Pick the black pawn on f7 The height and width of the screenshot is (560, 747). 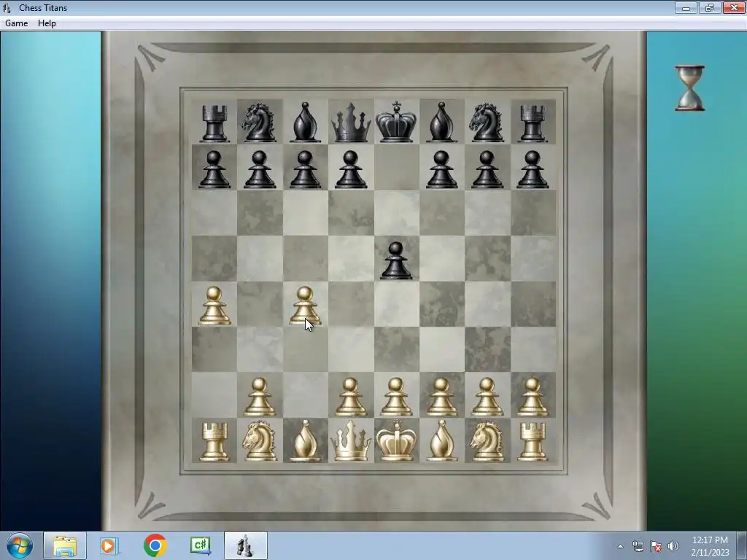click(x=441, y=169)
